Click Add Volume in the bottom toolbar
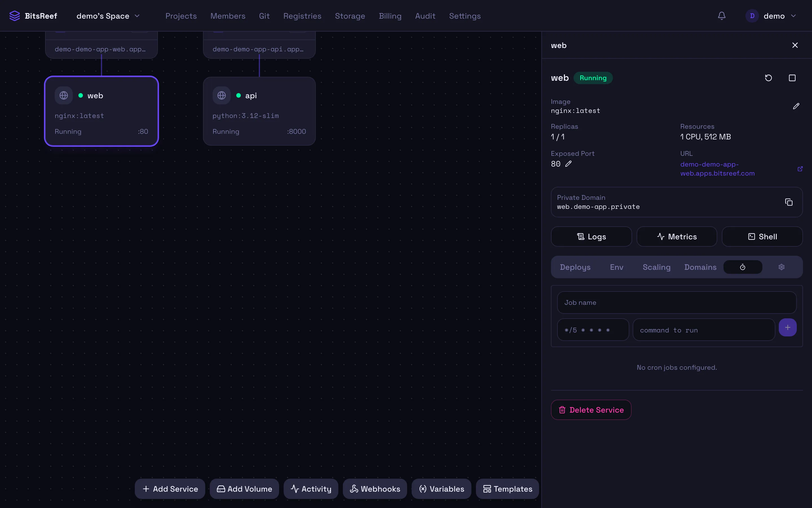The width and height of the screenshot is (812, 508). point(244,489)
